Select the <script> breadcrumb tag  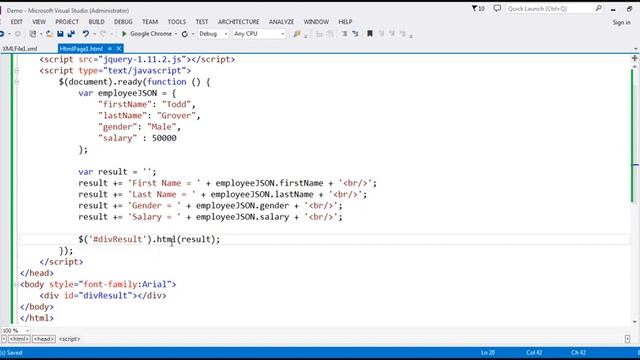69,339
